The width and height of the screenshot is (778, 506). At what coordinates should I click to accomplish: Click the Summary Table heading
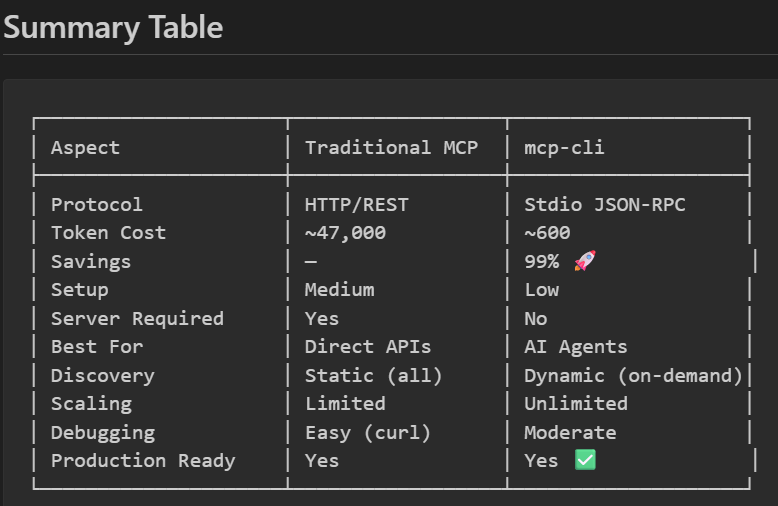coord(113,27)
